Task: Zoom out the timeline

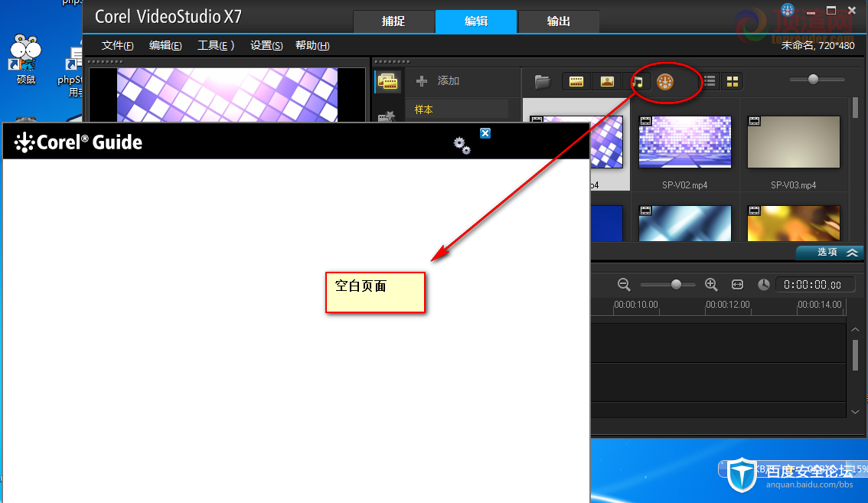Action: 624,285
